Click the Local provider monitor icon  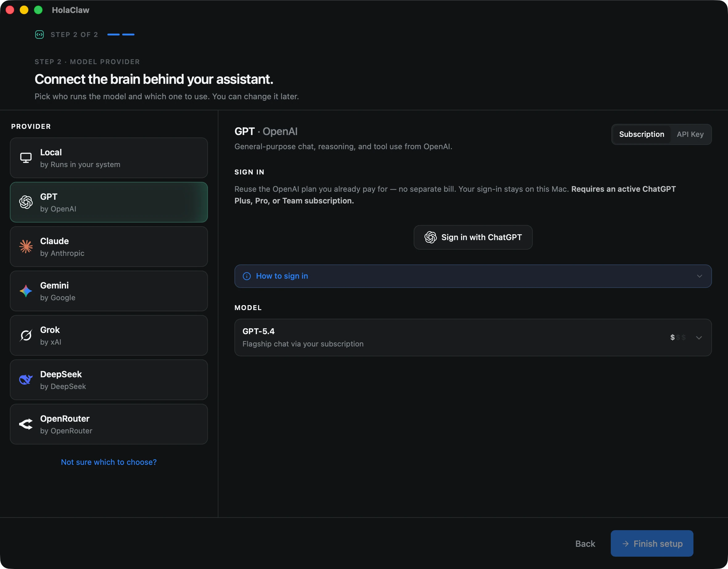tap(26, 158)
